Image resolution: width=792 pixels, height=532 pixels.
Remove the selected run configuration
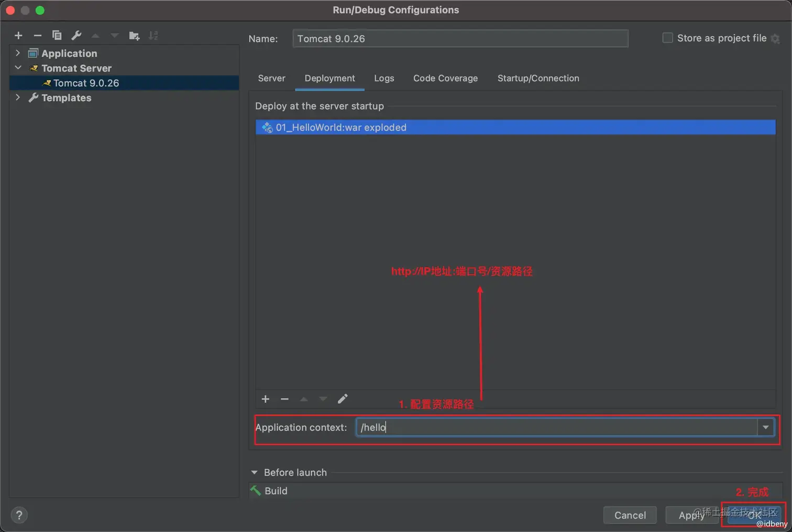(37, 36)
